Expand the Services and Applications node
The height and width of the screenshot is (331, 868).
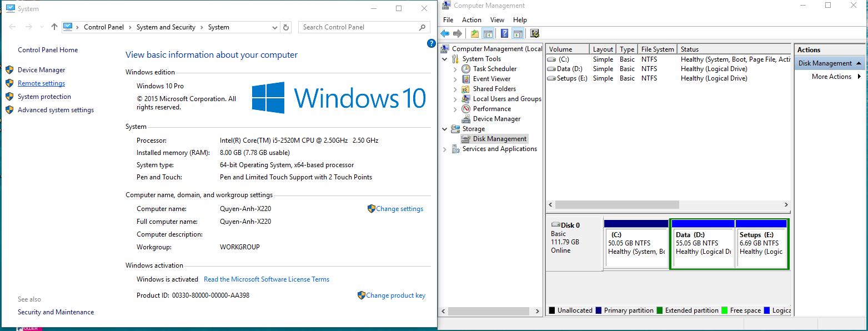click(445, 149)
